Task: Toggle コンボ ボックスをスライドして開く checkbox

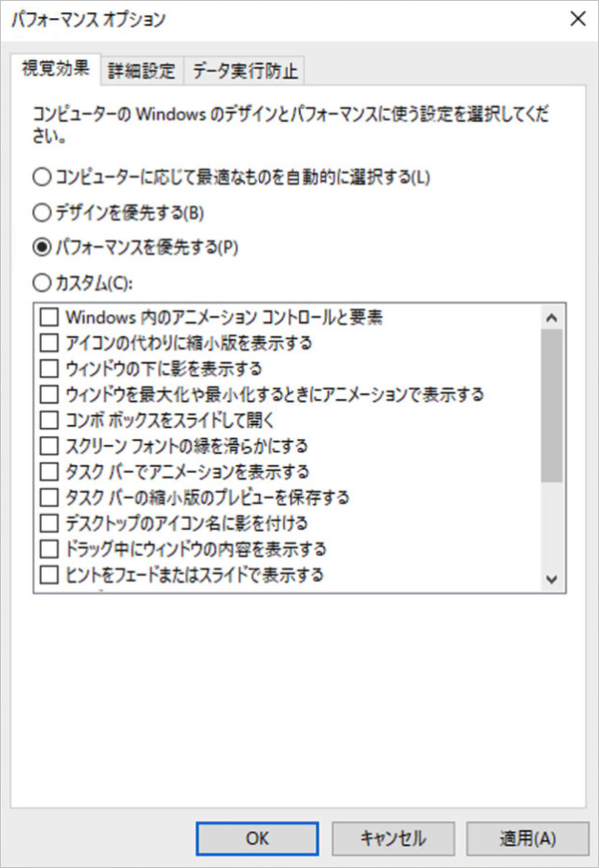Action: 50,419
